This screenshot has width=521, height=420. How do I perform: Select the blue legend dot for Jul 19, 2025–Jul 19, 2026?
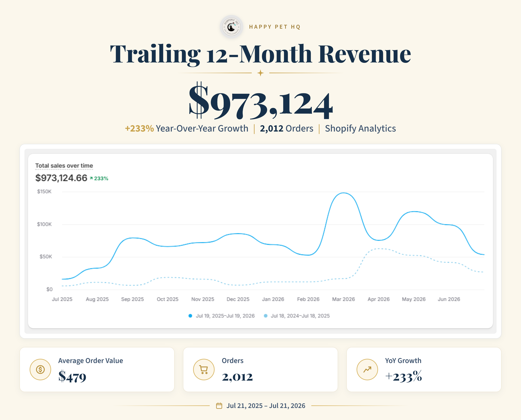[190, 316]
